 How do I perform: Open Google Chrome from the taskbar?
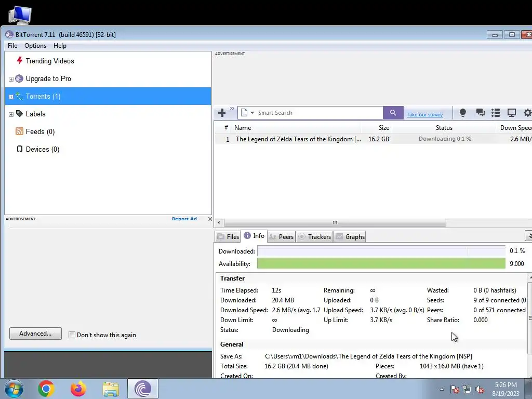[46, 389]
